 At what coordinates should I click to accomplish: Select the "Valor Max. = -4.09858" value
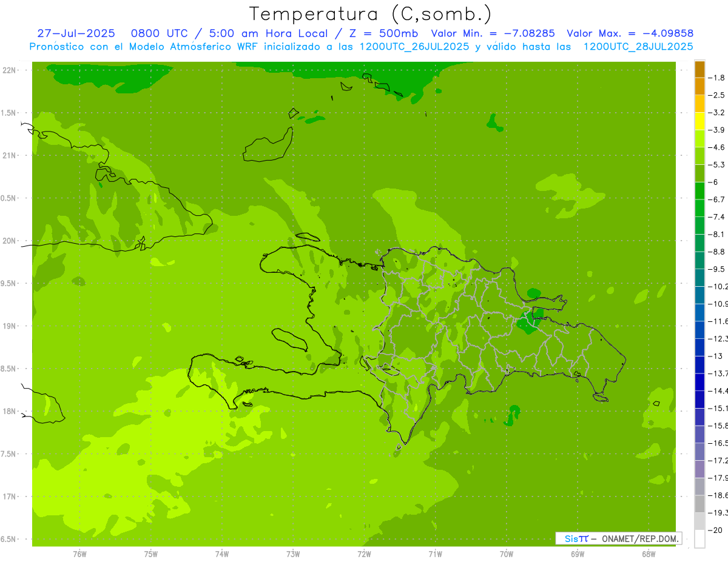[630, 33]
